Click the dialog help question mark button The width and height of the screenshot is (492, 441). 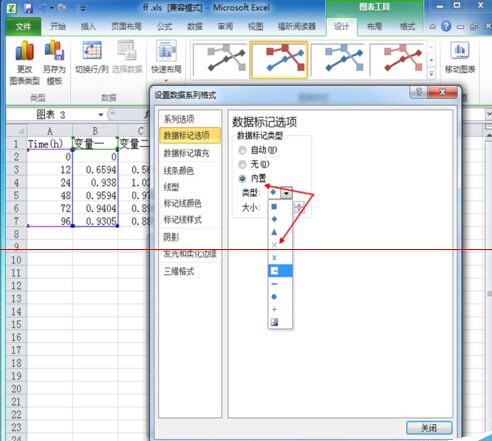coord(419,92)
